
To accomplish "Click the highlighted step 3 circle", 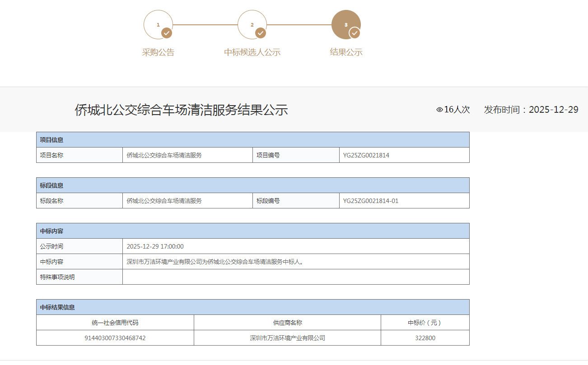I will [345, 24].
